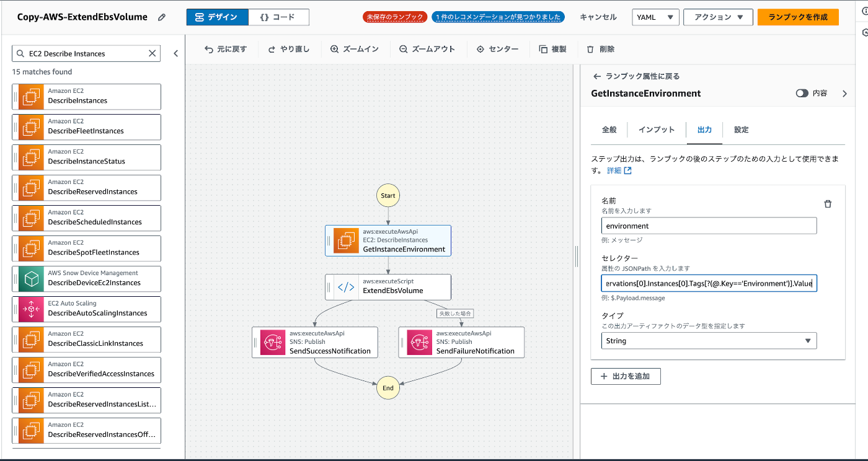Open the YAML format dropdown

click(x=655, y=17)
